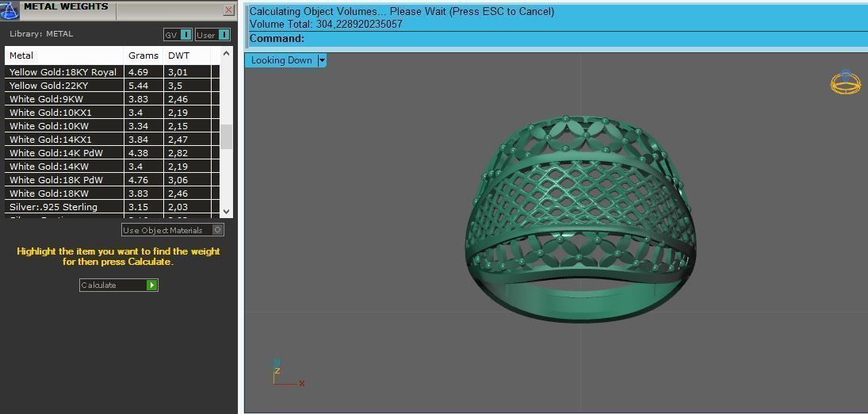Close the Metal Weights panel

coord(228,10)
